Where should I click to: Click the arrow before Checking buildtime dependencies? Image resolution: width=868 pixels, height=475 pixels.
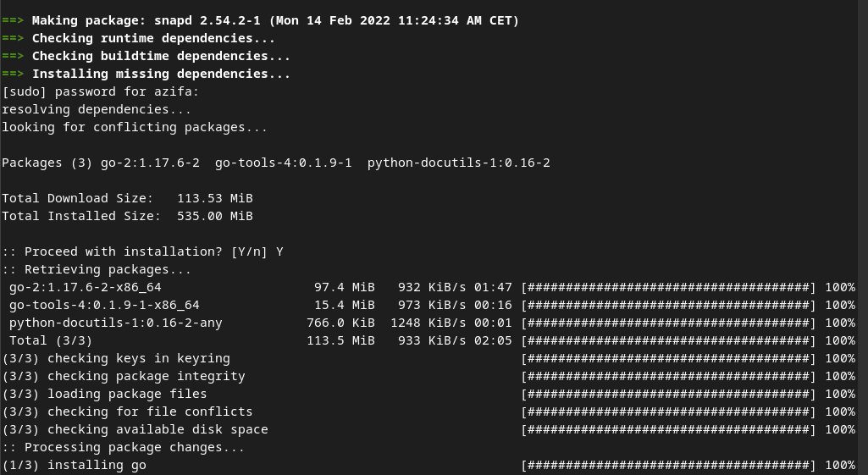pyautogui.click(x=13, y=56)
